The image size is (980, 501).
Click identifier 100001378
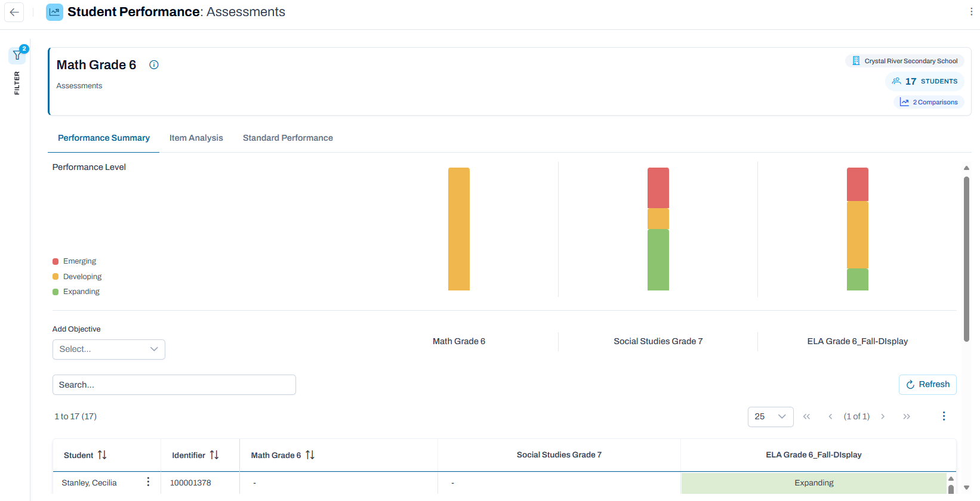click(x=190, y=483)
